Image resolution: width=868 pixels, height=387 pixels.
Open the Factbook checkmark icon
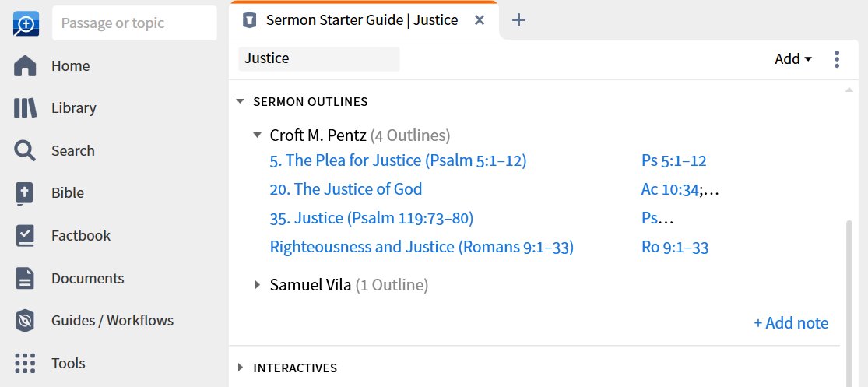click(x=25, y=235)
